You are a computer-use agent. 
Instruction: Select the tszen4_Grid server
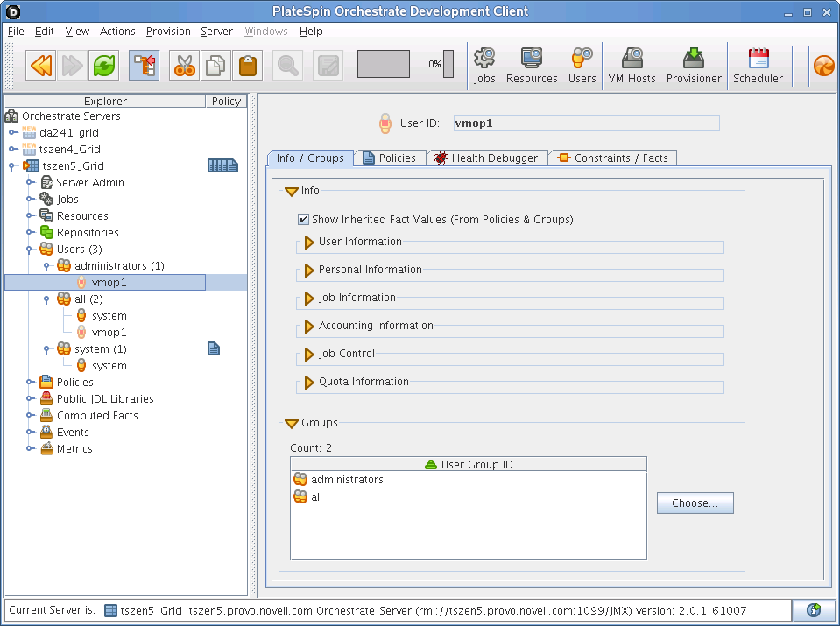point(70,149)
